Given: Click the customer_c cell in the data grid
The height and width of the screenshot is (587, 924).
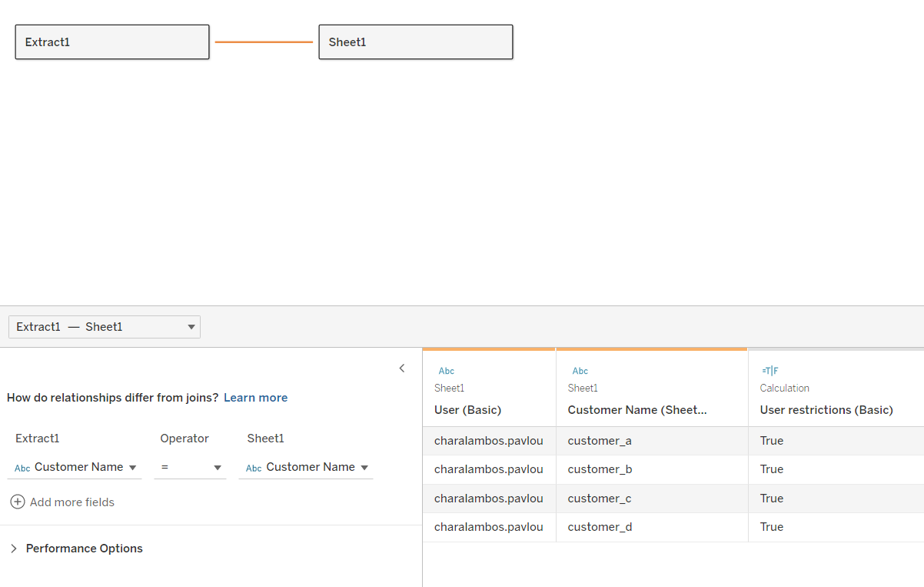Looking at the screenshot, I should (600, 499).
